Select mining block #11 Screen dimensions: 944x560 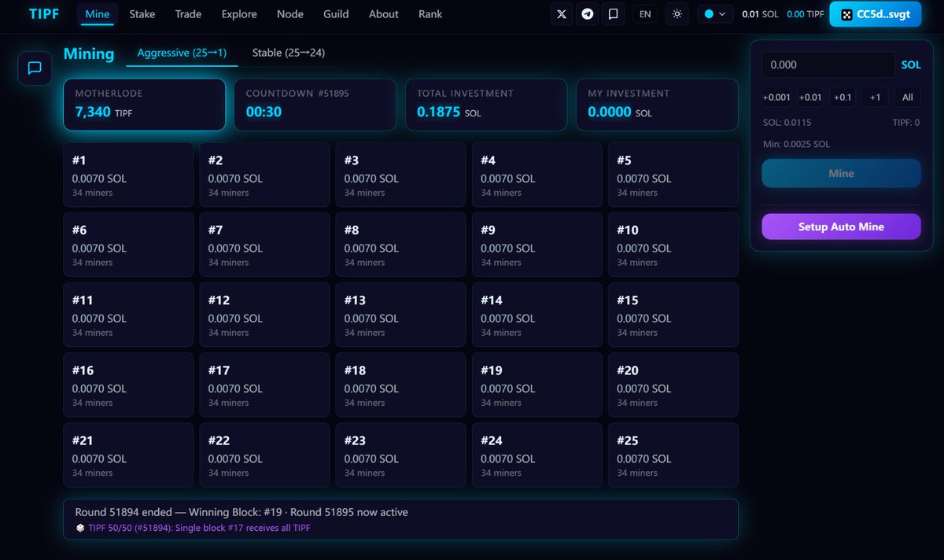pos(128,315)
